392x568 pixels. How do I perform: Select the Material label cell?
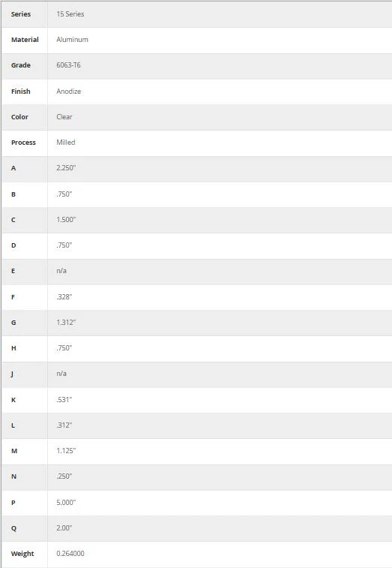point(25,40)
